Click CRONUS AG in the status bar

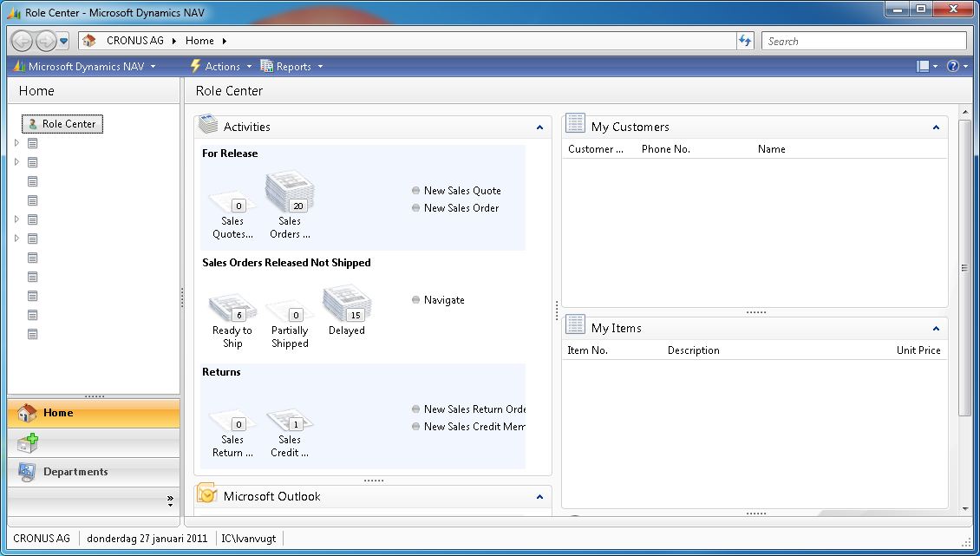[x=42, y=539]
